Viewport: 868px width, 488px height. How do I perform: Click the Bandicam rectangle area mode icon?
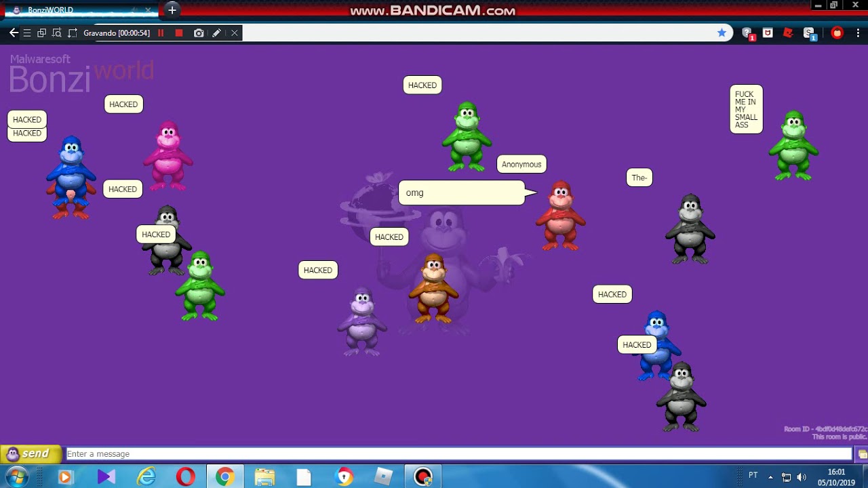[x=72, y=33]
